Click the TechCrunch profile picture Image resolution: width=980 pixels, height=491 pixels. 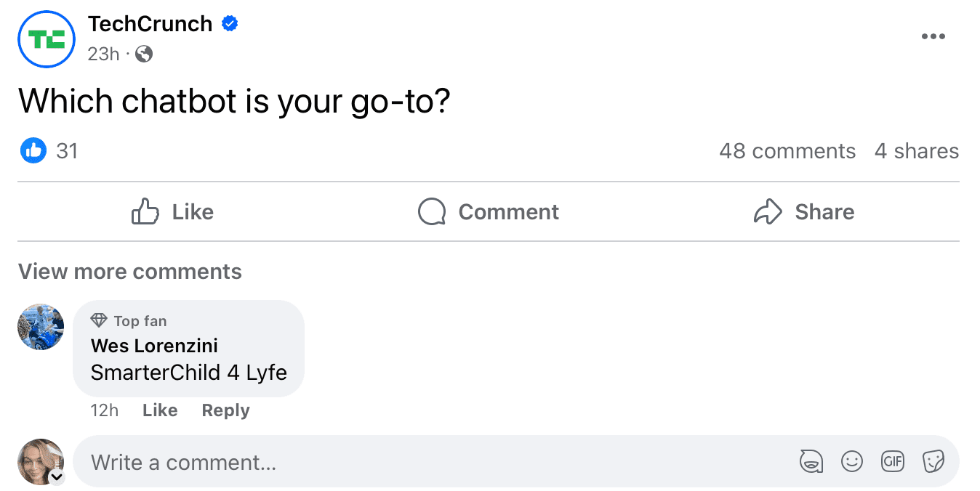click(x=46, y=39)
